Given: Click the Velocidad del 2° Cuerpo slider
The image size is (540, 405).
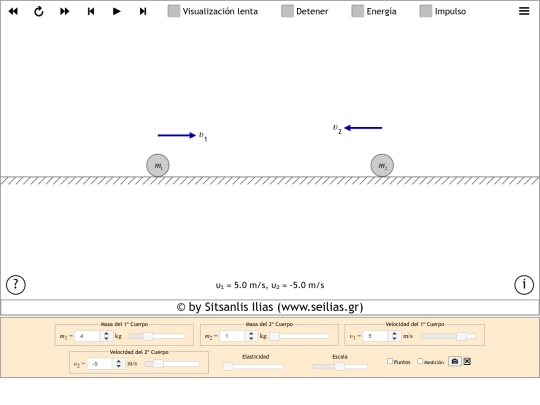Looking at the screenshot, I should pyautogui.click(x=172, y=364).
